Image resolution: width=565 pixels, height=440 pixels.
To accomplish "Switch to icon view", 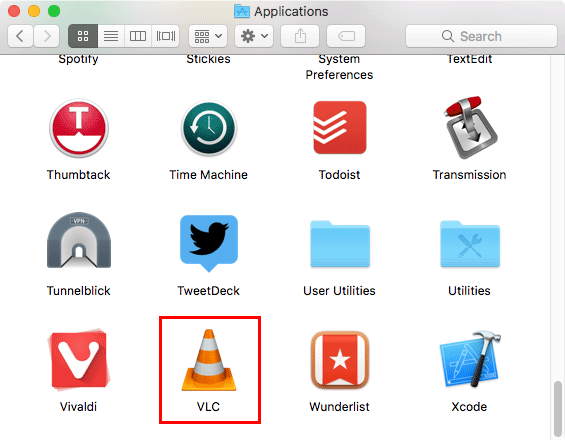I will tap(83, 36).
